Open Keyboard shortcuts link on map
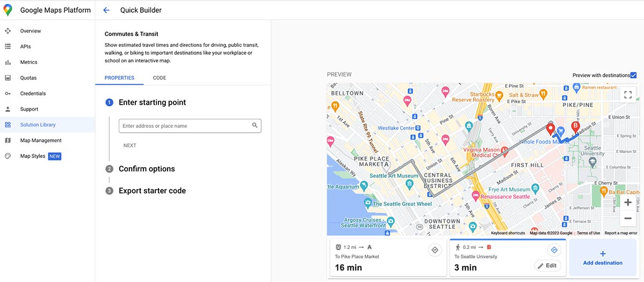Image resolution: width=644 pixels, height=282 pixels. point(508,233)
